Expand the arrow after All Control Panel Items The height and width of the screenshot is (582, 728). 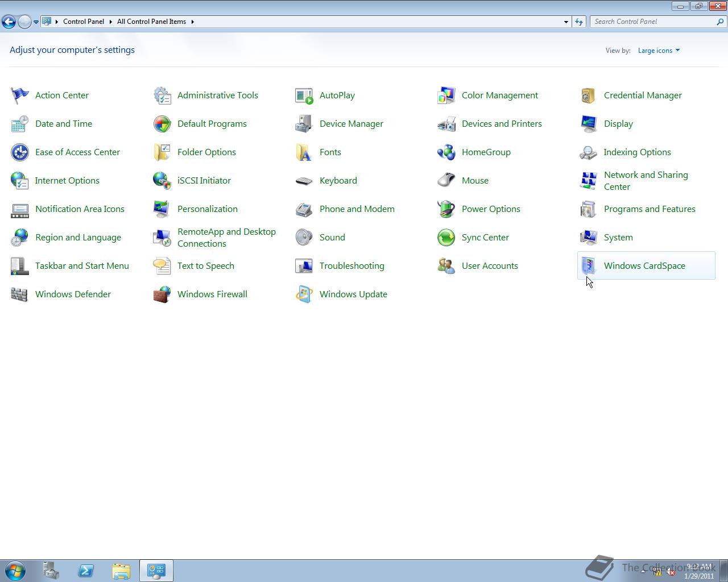(x=192, y=22)
